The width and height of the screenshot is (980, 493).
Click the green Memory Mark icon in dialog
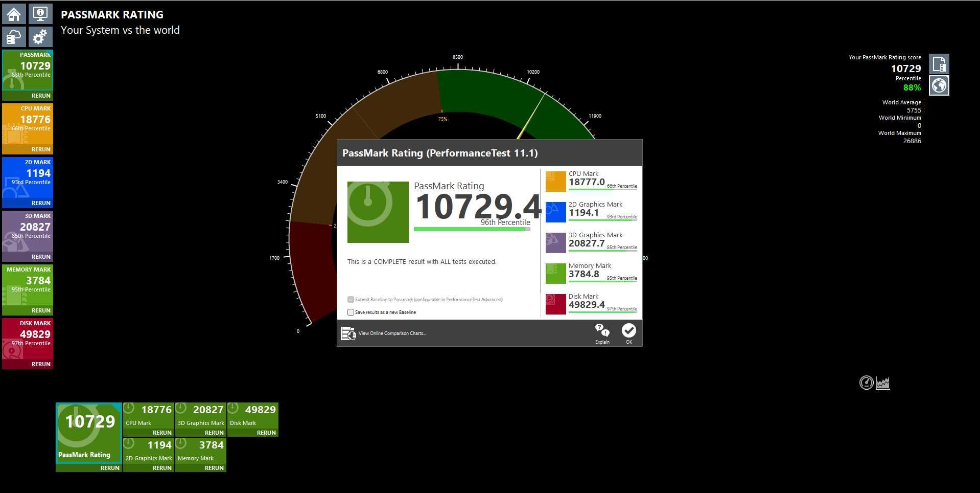click(556, 274)
